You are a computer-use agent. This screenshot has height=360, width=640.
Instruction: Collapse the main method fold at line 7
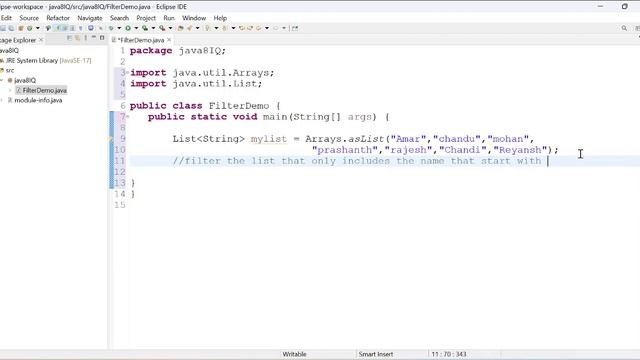click(x=127, y=117)
